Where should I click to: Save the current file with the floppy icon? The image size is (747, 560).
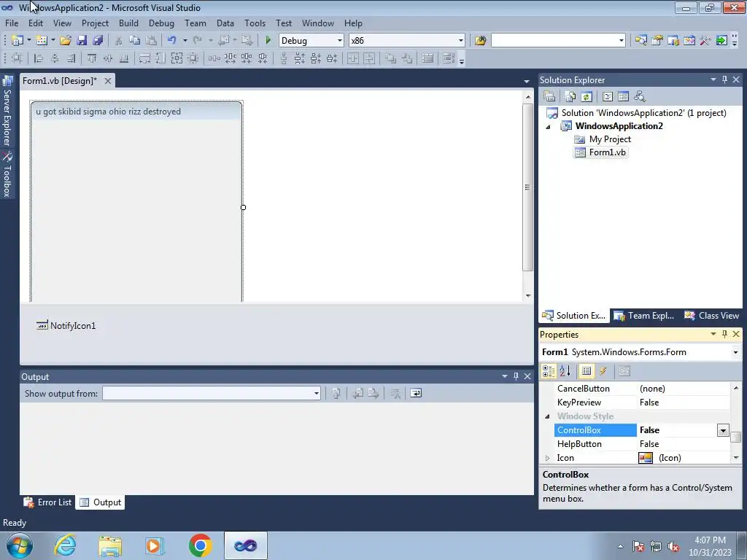point(82,41)
